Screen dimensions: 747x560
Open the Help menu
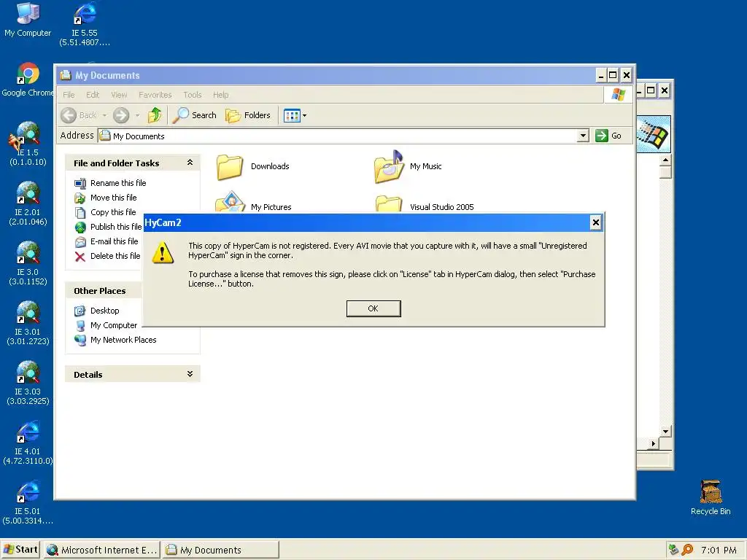220,95
